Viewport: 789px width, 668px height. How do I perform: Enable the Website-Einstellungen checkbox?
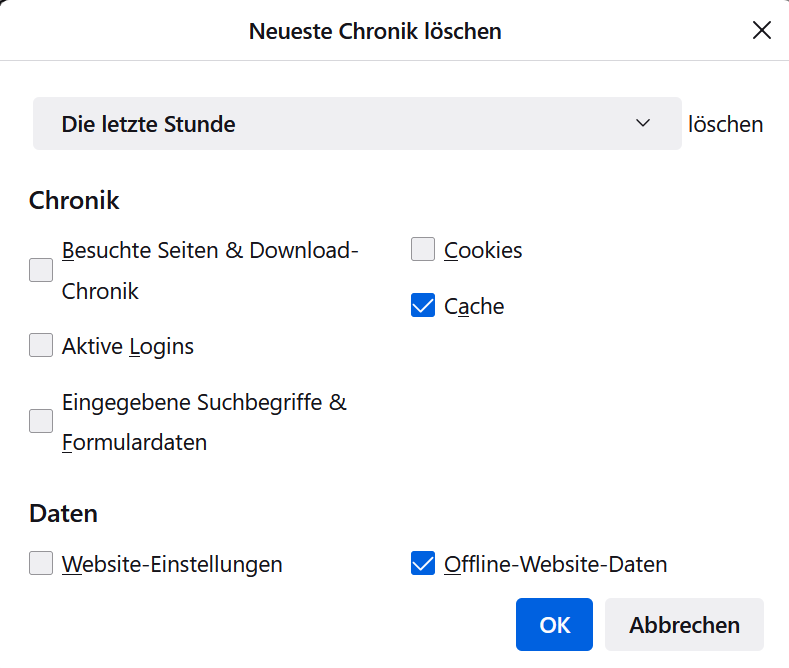pos(41,564)
